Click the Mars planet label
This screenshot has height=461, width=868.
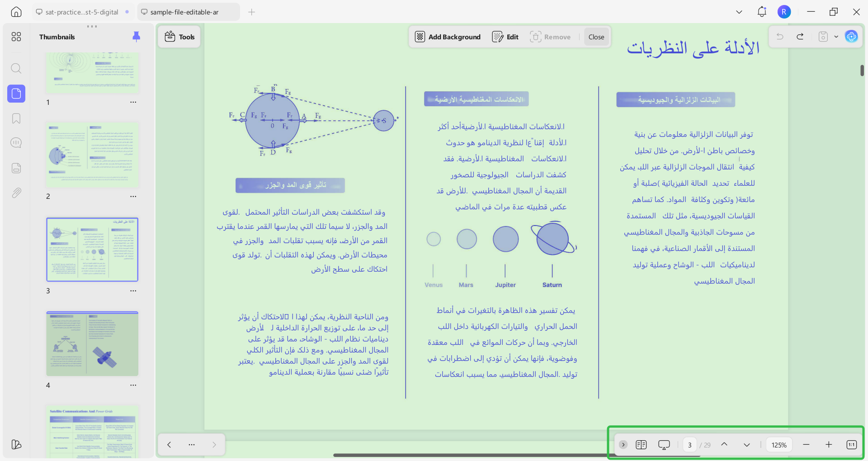(466, 285)
